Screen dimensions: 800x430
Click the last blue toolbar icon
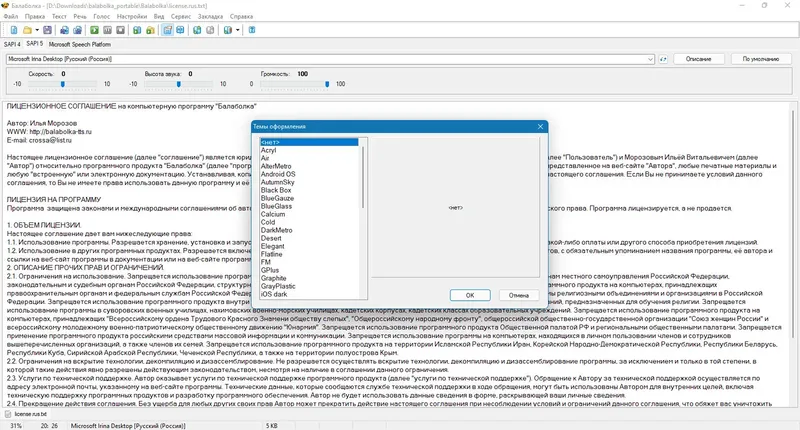[x=252, y=30]
